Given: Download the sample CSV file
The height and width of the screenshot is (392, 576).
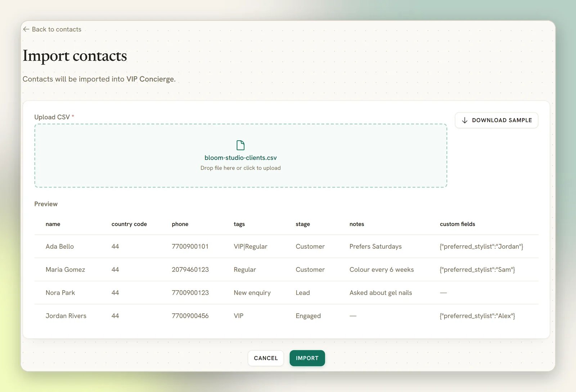Looking at the screenshot, I should [x=496, y=120].
